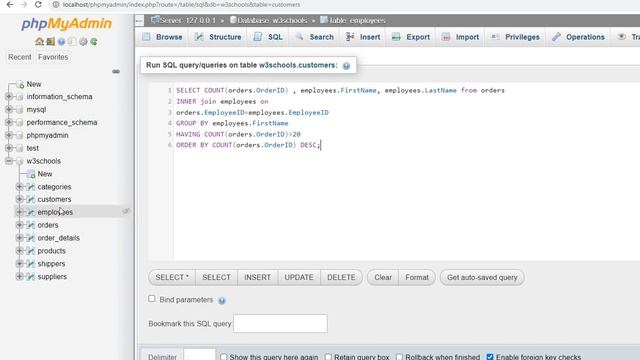Screen dimensions: 640x360
Task: Open the Import tab
Action: click(x=460, y=37)
